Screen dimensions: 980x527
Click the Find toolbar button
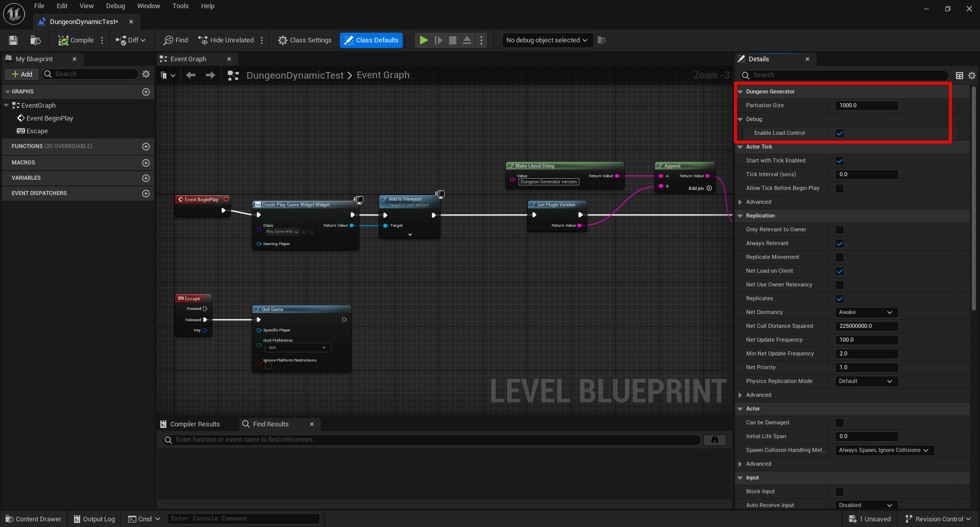[176, 40]
